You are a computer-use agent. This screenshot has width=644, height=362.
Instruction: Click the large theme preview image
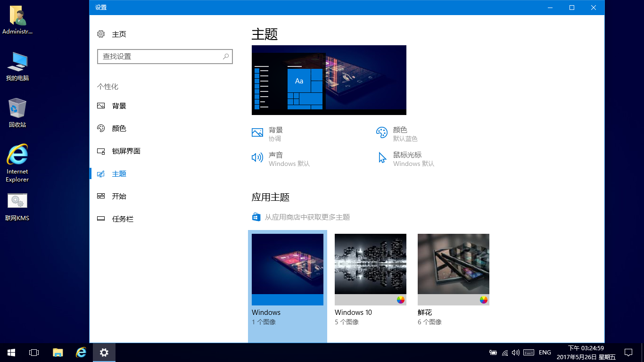tap(329, 80)
